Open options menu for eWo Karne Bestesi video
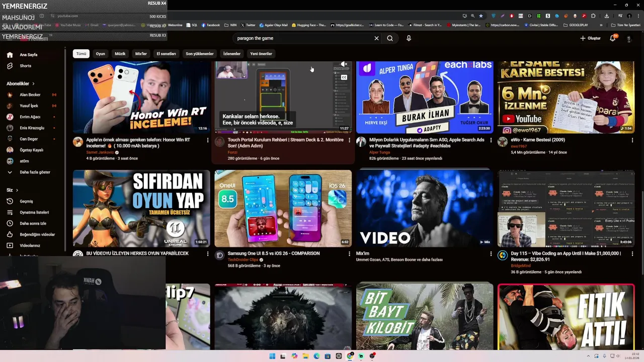Screen dimensions: 644x362 [633, 140]
